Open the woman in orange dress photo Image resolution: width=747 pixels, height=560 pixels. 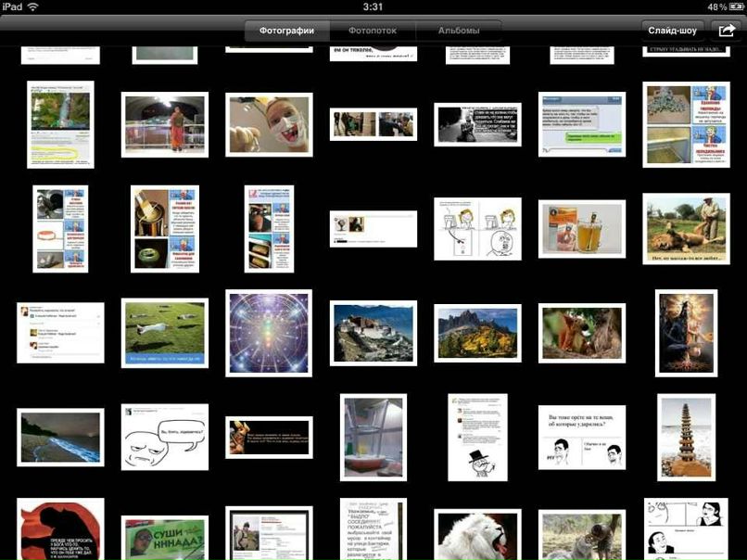coord(165,124)
